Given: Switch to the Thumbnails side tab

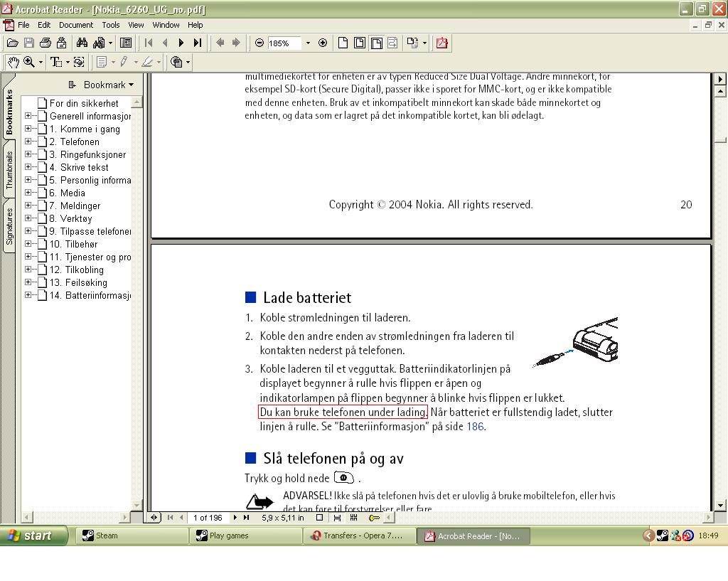Looking at the screenshot, I should [x=9, y=170].
